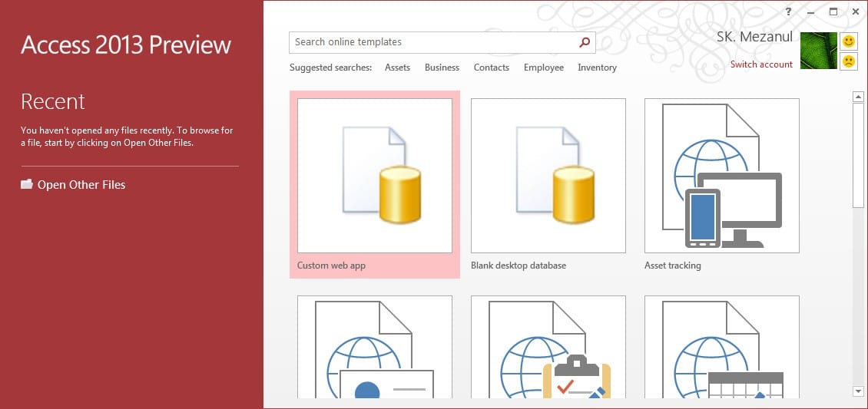Search suggested term Inventory

(597, 68)
